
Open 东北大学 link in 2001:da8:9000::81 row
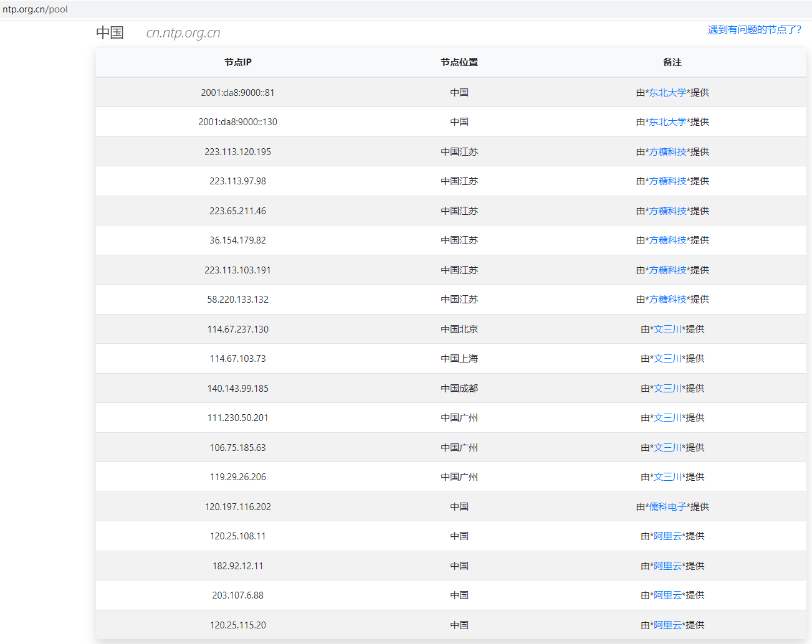(x=667, y=93)
